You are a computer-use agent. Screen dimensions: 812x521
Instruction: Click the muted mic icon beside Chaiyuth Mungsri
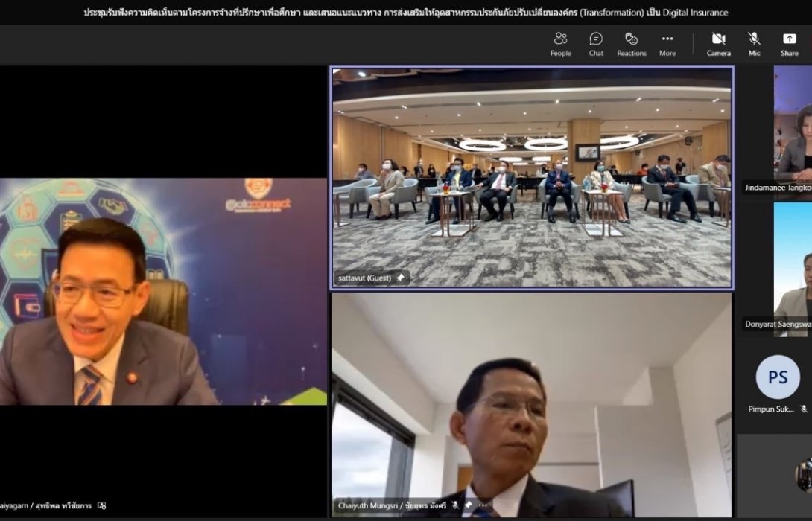pyautogui.click(x=455, y=505)
